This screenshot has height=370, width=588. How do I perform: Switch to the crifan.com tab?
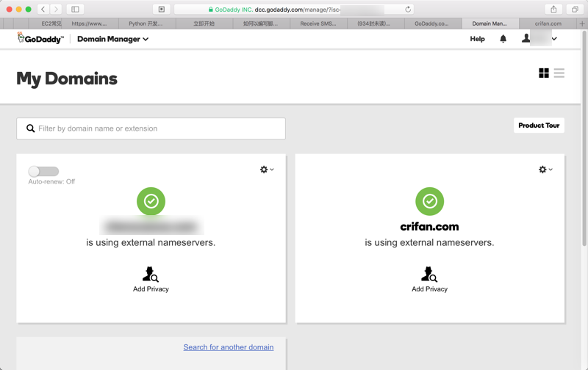click(x=548, y=23)
